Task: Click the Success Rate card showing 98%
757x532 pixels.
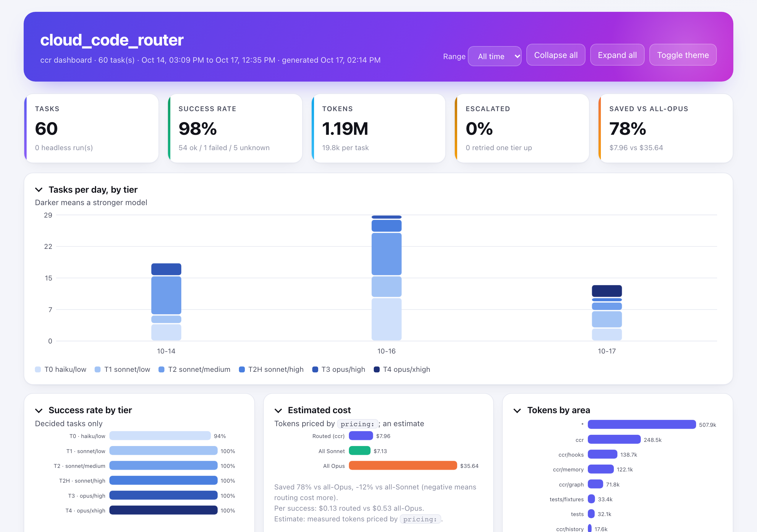Action: pos(235,128)
